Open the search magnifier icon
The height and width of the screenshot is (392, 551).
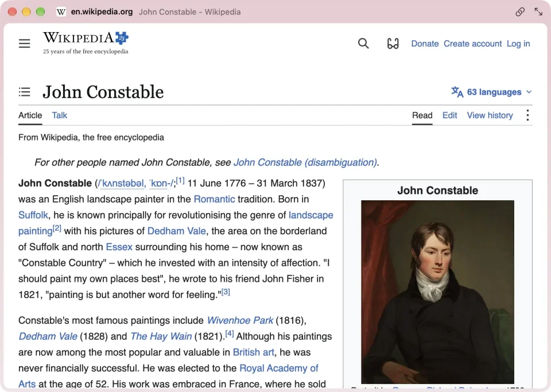pos(363,44)
